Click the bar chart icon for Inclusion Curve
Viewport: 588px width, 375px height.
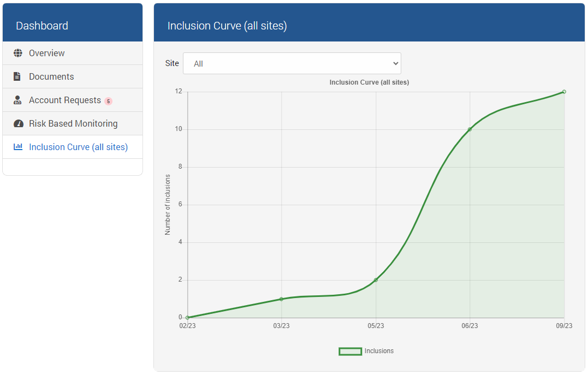(x=18, y=147)
